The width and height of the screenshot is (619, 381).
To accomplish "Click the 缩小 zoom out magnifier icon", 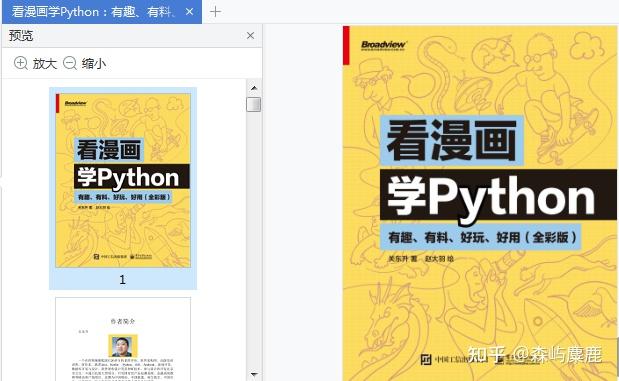I will click(70, 63).
